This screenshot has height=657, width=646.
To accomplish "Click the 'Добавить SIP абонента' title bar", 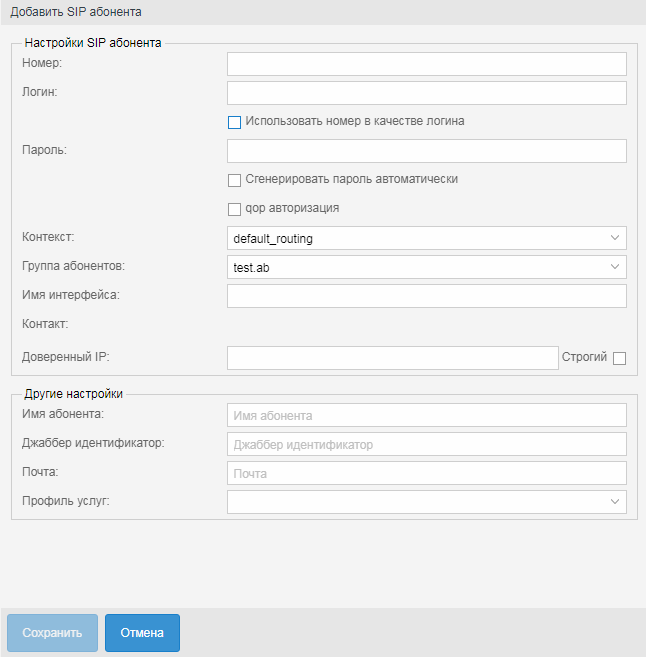I will tap(323, 12).
